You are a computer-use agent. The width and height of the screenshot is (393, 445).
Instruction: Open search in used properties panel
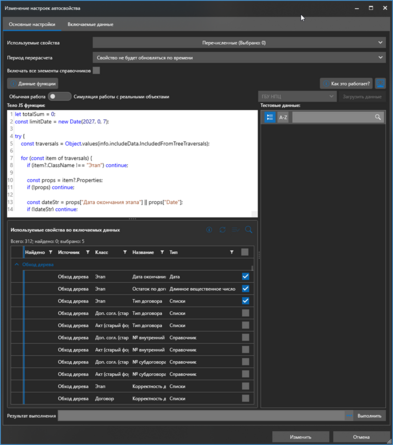coord(249,230)
